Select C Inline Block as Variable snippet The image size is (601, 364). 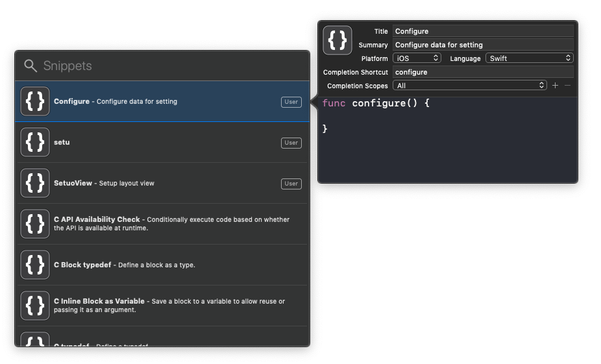162,306
